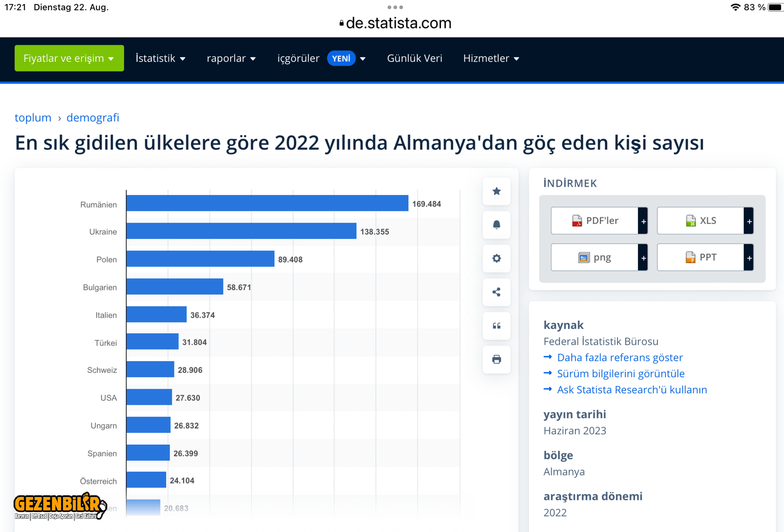
Task: Expand the raporlar dropdown menu
Action: pyautogui.click(x=231, y=58)
